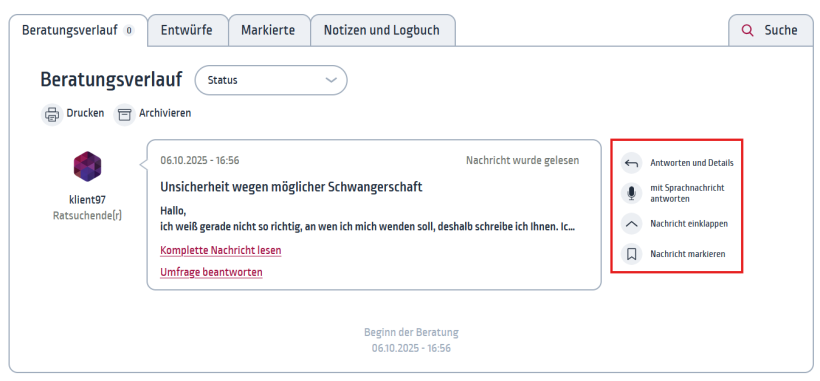Click the Nachricht markieren text

click(x=688, y=255)
